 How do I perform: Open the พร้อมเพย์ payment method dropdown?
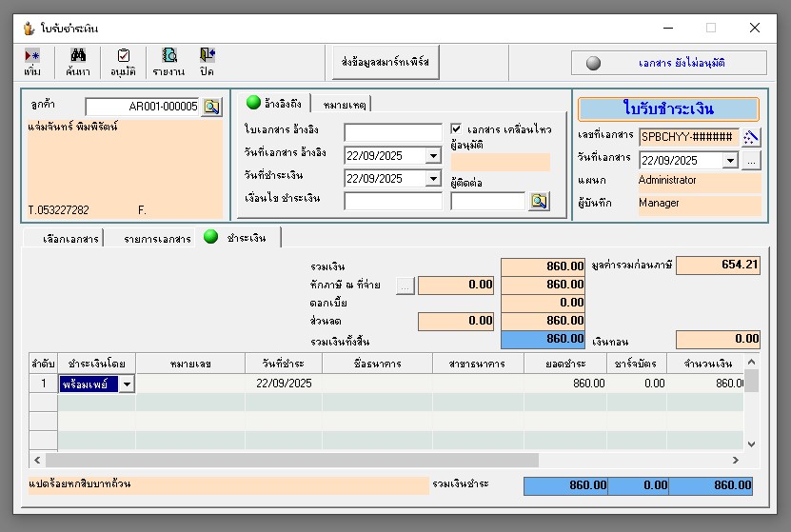tap(127, 384)
